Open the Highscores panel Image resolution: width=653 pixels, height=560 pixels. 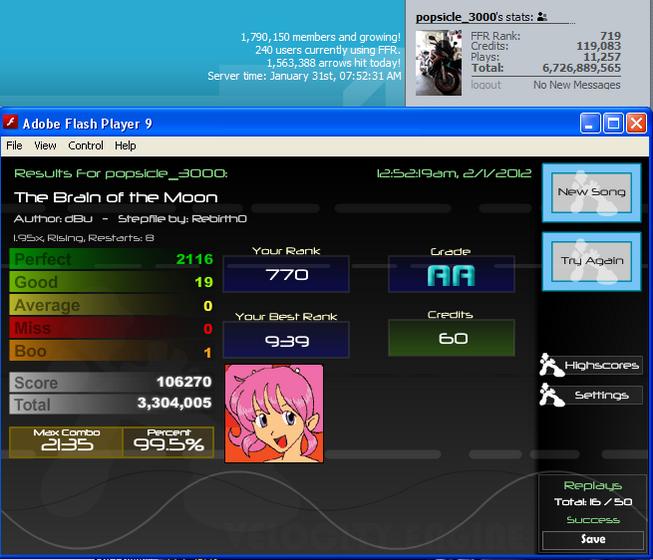pos(601,365)
